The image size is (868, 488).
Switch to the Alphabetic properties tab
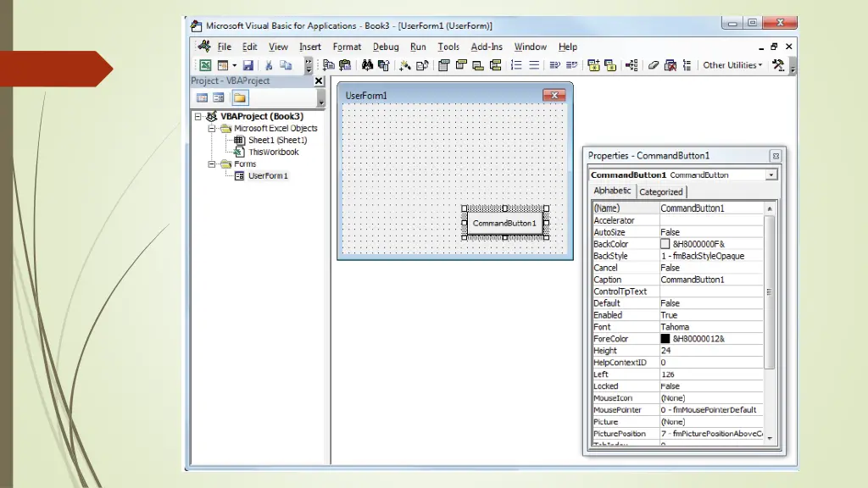tap(612, 191)
